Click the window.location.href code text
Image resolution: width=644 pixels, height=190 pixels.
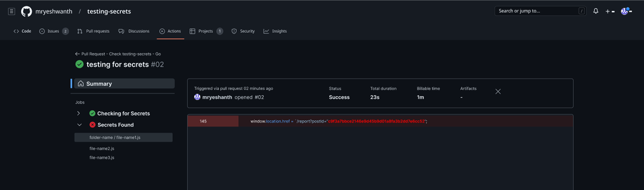click(270, 121)
